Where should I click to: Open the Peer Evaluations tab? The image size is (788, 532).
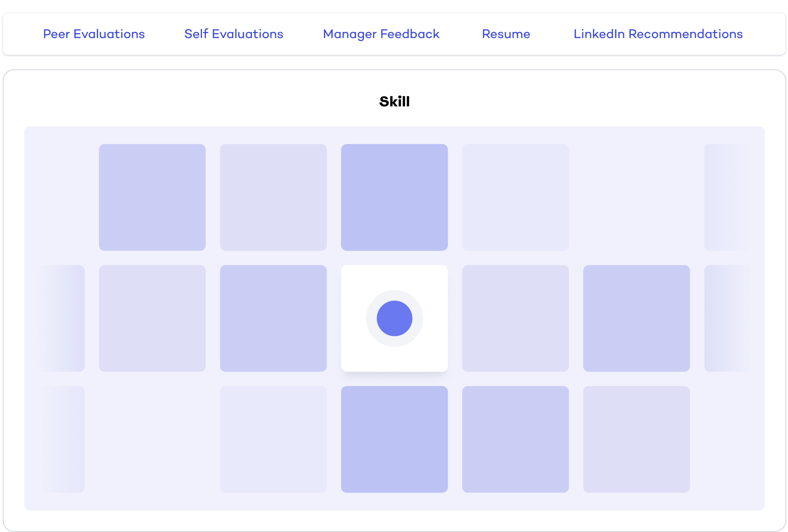coord(94,34)
